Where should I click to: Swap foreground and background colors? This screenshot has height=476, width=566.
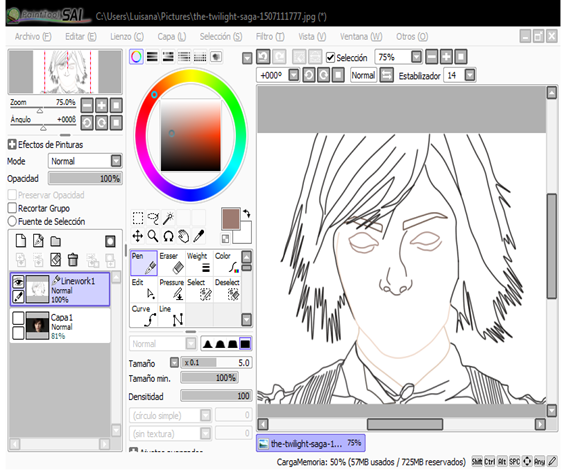point(247,213)
